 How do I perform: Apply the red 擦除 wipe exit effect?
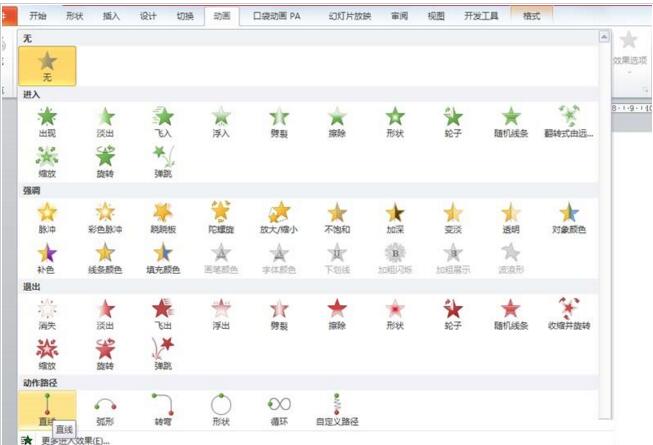point(337,314)
